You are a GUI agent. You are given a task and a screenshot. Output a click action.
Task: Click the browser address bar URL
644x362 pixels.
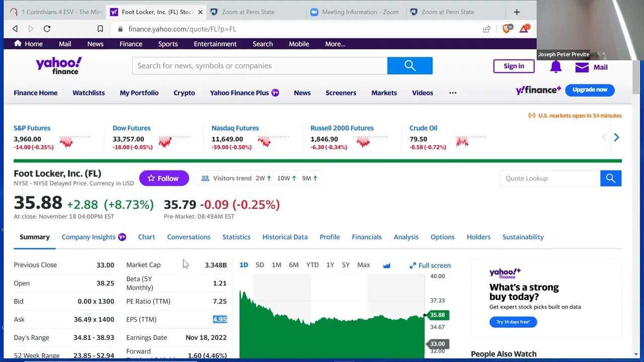[182, 29]
